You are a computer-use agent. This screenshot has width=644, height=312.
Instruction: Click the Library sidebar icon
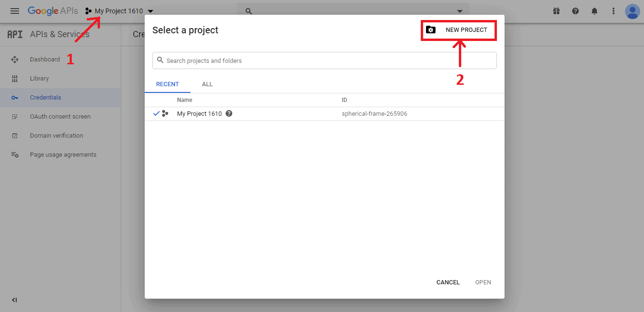[15, 79]
